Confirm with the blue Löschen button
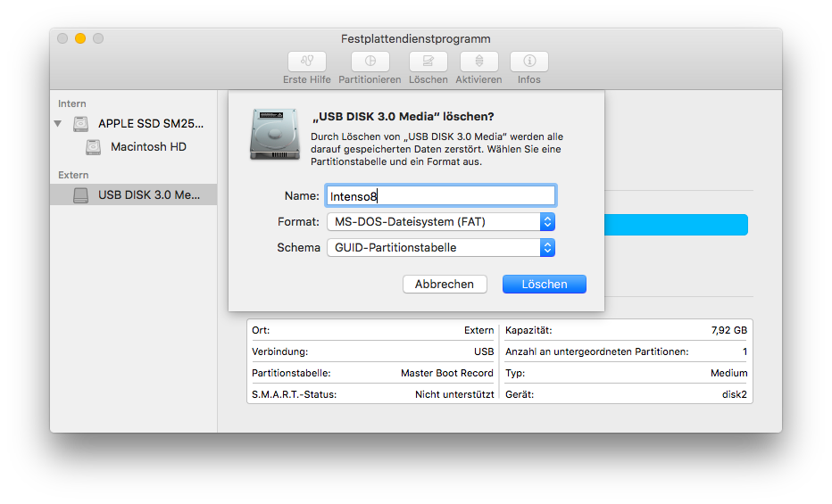The image size is (832, 504). point(544,284)
